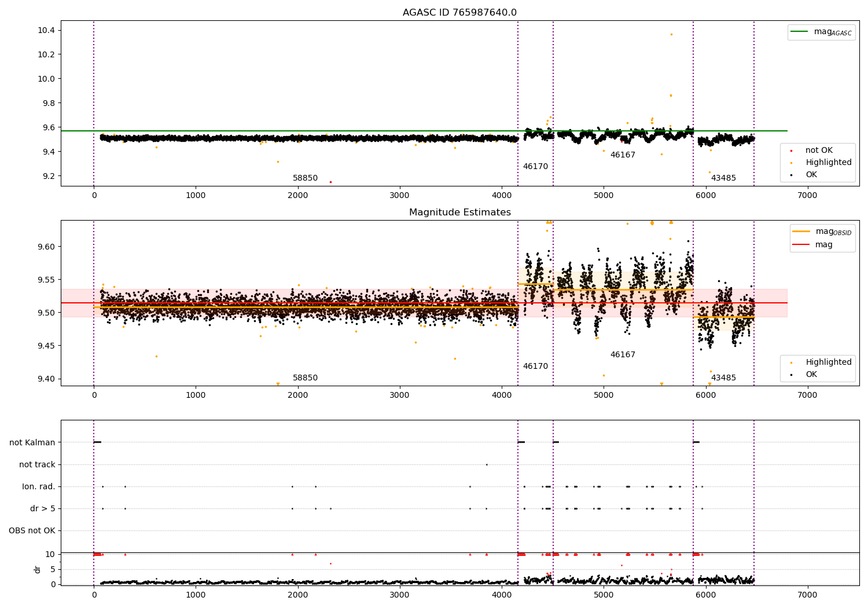Click the '9.55' y-axis tick label
868x608 pixels.
point(47,280)
